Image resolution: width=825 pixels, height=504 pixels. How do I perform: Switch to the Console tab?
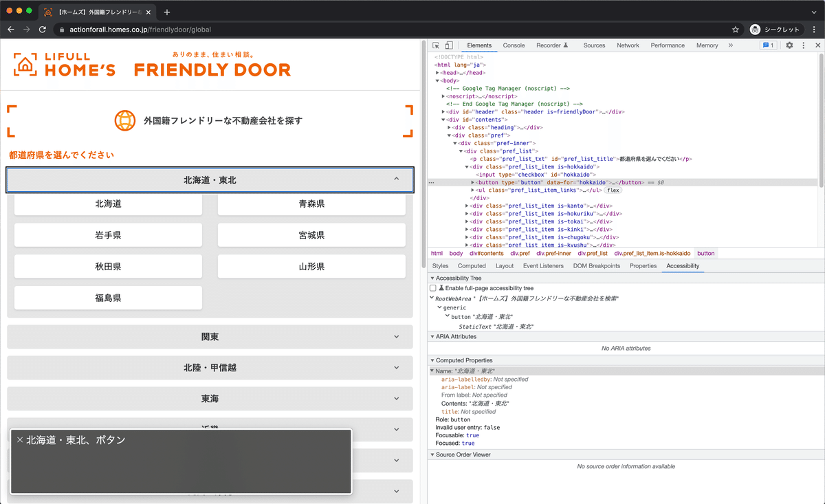click(x=514, y=45)
